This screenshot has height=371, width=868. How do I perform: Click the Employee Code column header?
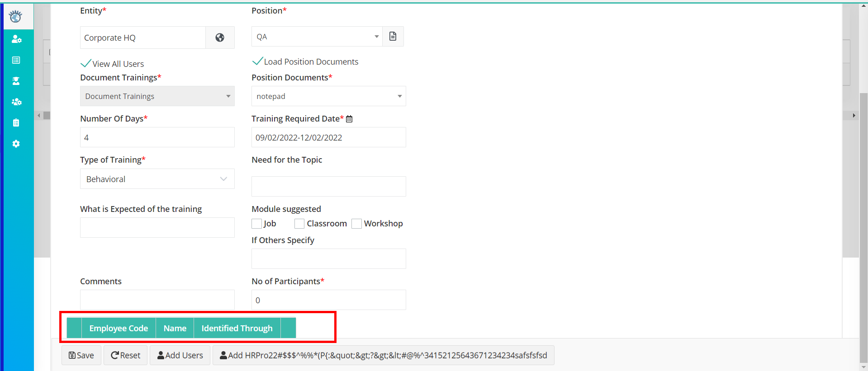pos(119,328)
